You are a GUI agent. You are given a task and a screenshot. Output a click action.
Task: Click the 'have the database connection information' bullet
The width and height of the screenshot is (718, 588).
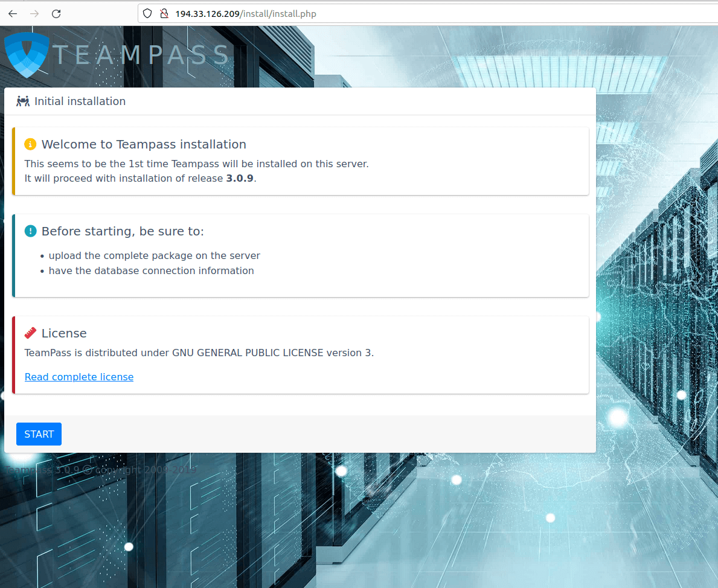(152, 270)
